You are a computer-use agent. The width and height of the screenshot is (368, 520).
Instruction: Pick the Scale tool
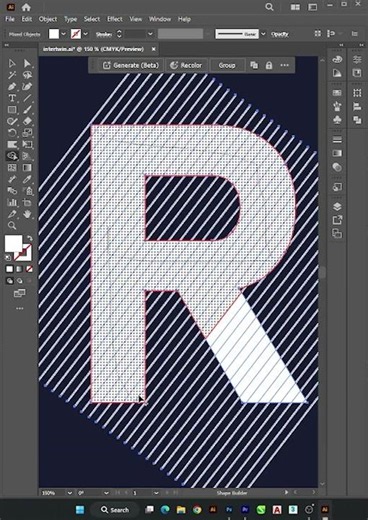[27, 133]
